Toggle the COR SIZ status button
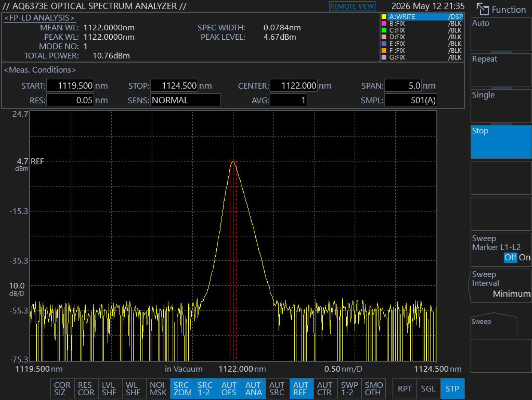This screenshot has height=400, width=532. (62, 389)
